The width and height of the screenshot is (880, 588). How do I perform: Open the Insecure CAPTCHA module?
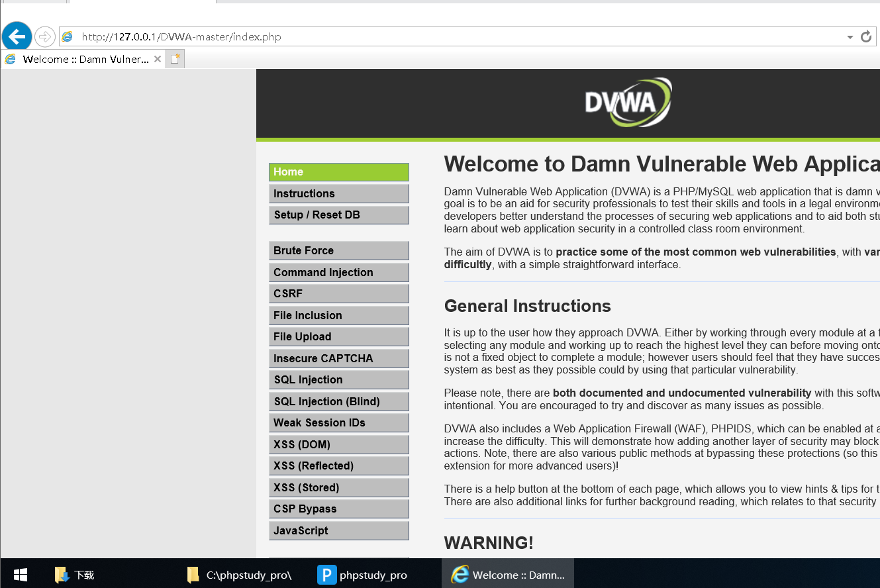coord(339,358)
